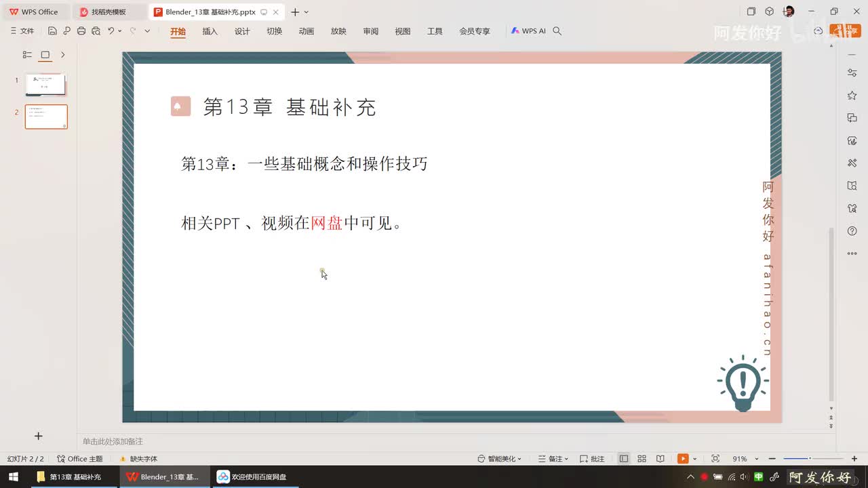
Task: Select the 视图 ribbon tab
Action: (x=403, y=31)
